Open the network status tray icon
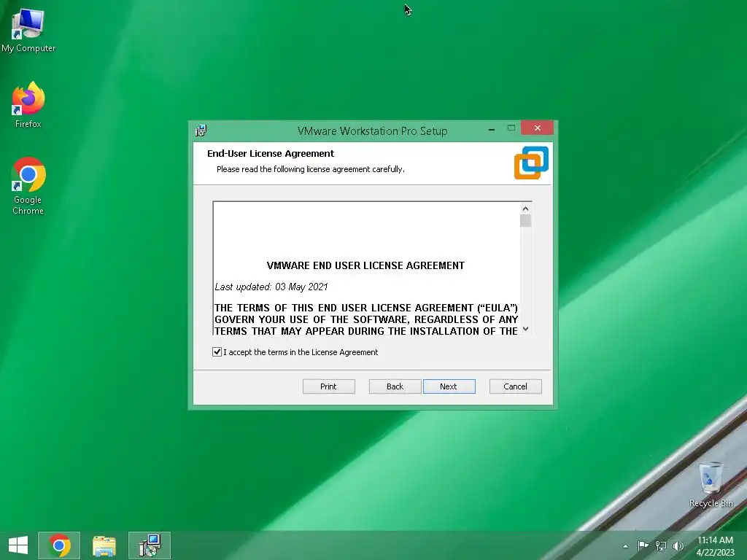 pos(660,545)
